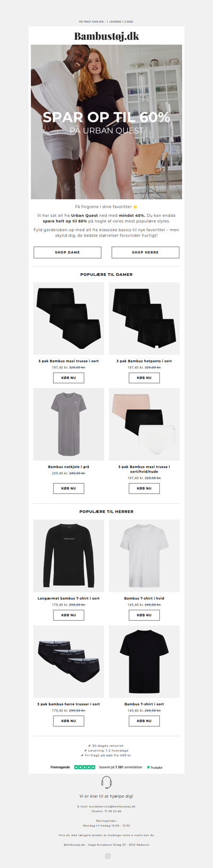The height and width of the screenshot is (868, 213).
Task: Click the SHOP DAME button
Action: click(x=68, y=252)
